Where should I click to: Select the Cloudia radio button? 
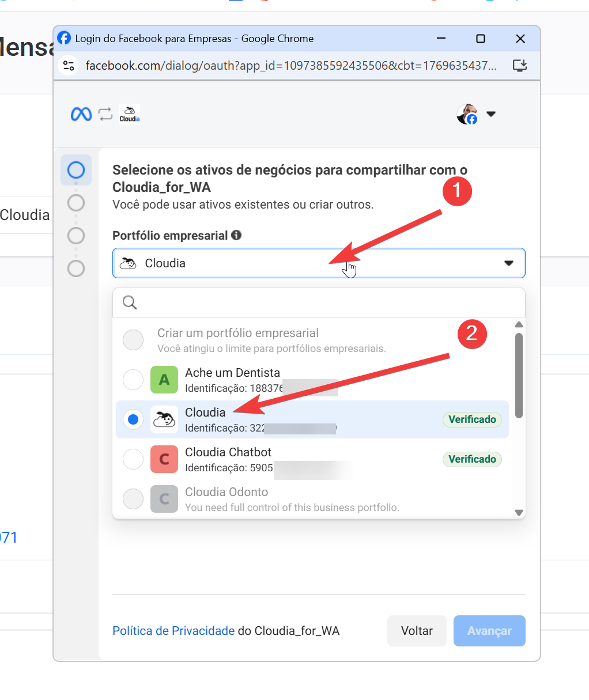(133, 419)
